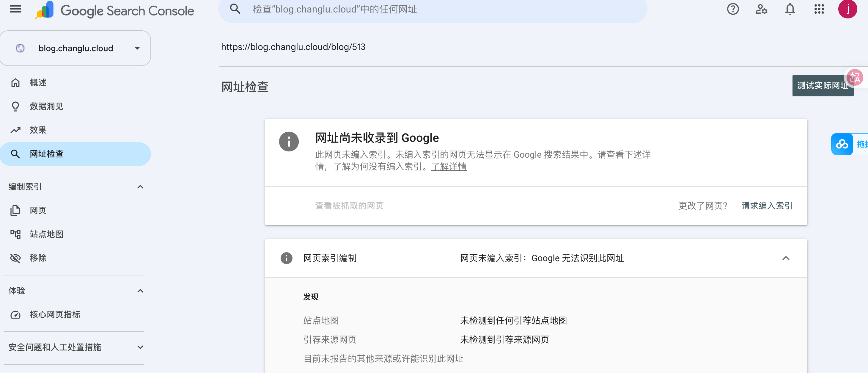Click 查看被抓取的网页
Image resolution: width=868 pixels, height=373 pixels.
click(x=349, y=206)
